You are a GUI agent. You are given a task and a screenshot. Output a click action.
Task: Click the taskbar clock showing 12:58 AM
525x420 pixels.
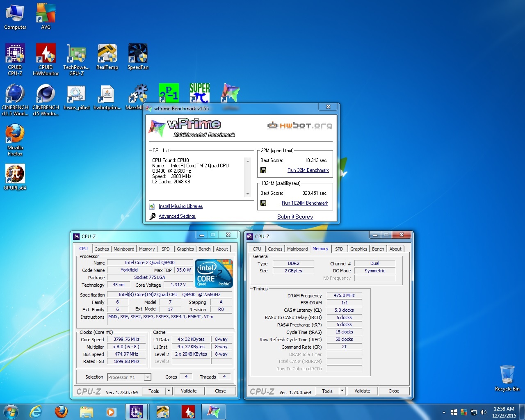pyautogui.click(x=504, y=412)
